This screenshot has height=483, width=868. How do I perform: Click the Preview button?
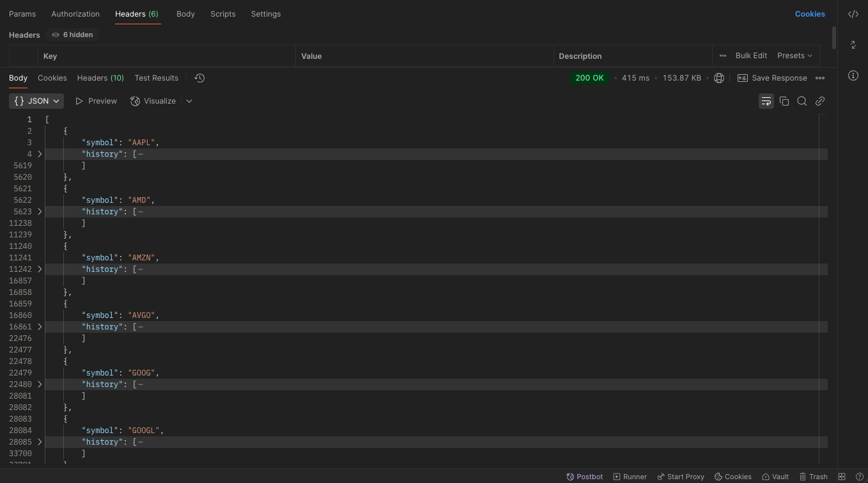96,101
